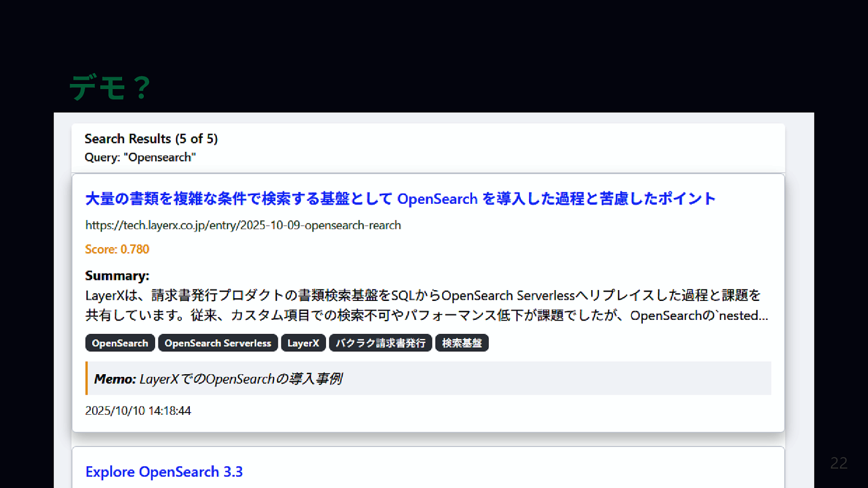Click the バクラク請求書発行 tag
This screenshot has height=488, width=868.
(x=380, y=343)
